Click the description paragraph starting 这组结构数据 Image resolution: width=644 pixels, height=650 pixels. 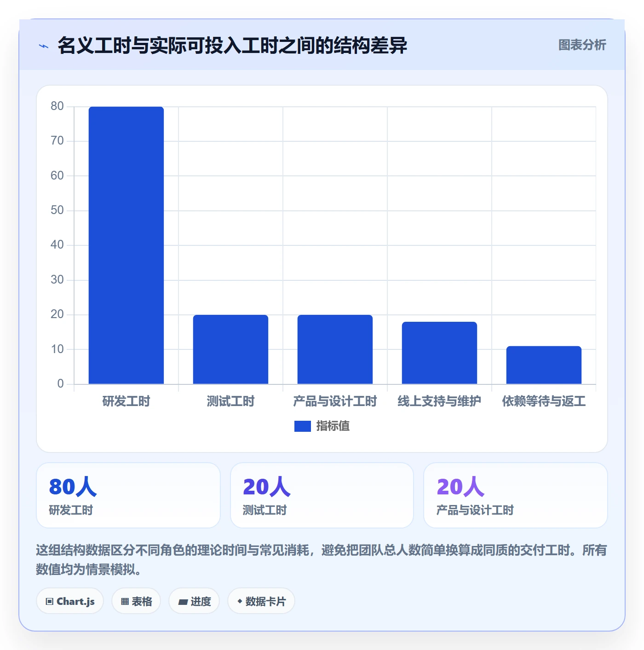click(x=322, y=560)
